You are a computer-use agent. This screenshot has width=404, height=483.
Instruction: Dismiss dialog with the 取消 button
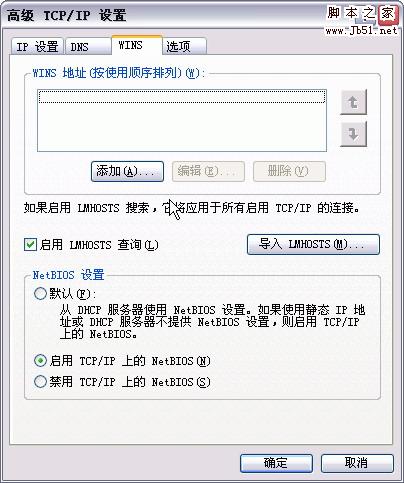tap(357, 463)
